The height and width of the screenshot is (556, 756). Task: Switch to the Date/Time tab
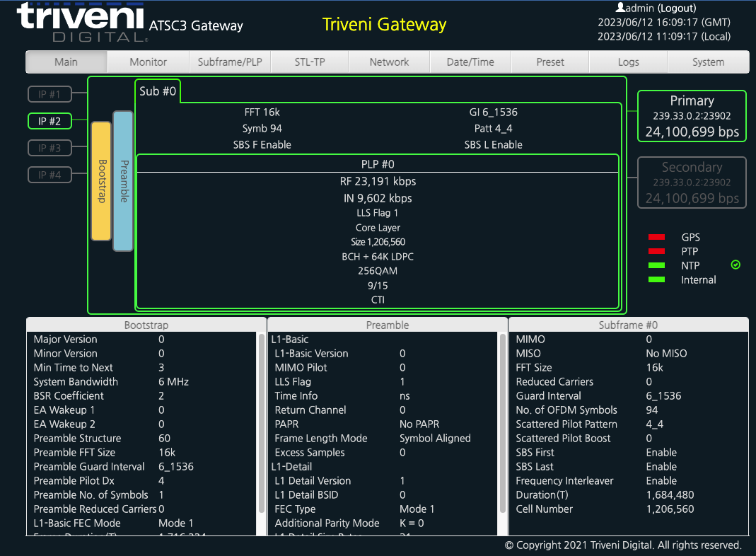pyautogui.click(x=470, y=62)
